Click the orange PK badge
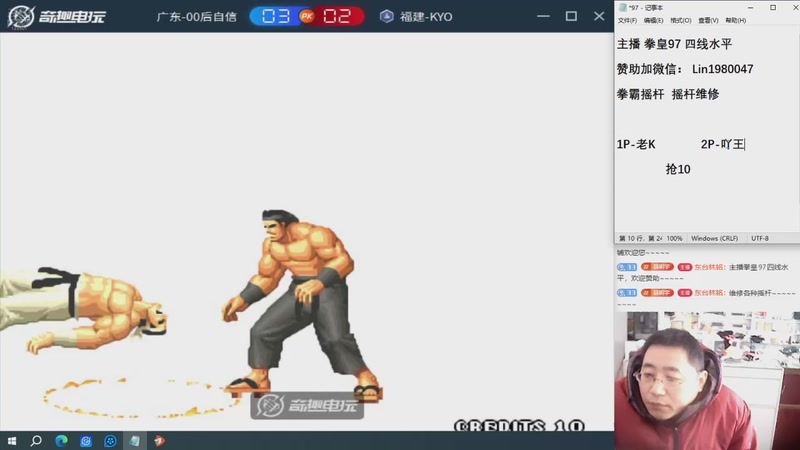This screenshot has height=450, width=800. click(x=307, y=16)
